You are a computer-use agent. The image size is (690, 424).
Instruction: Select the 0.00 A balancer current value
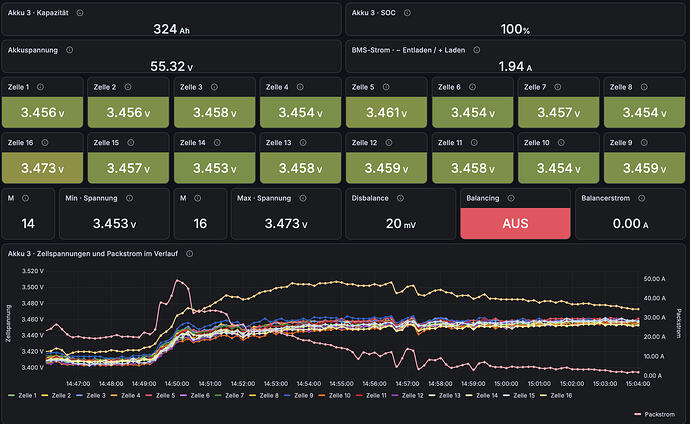[630, 223]
